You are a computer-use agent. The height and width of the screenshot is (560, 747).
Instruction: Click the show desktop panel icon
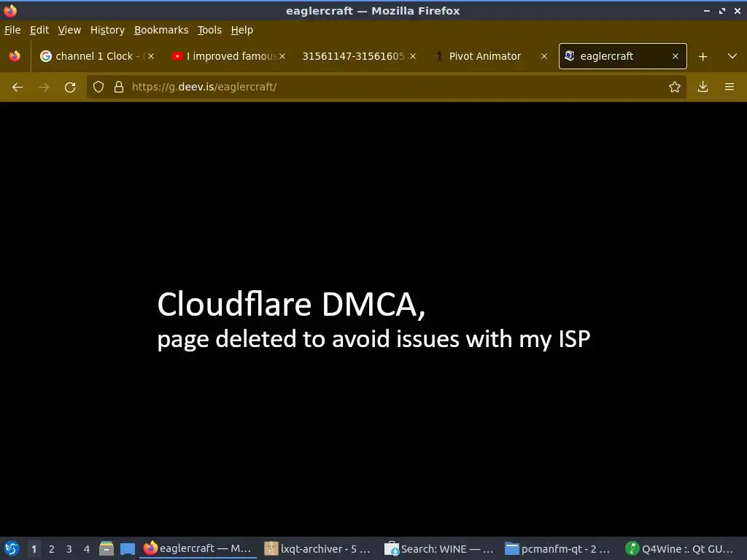tap(127, 548)
